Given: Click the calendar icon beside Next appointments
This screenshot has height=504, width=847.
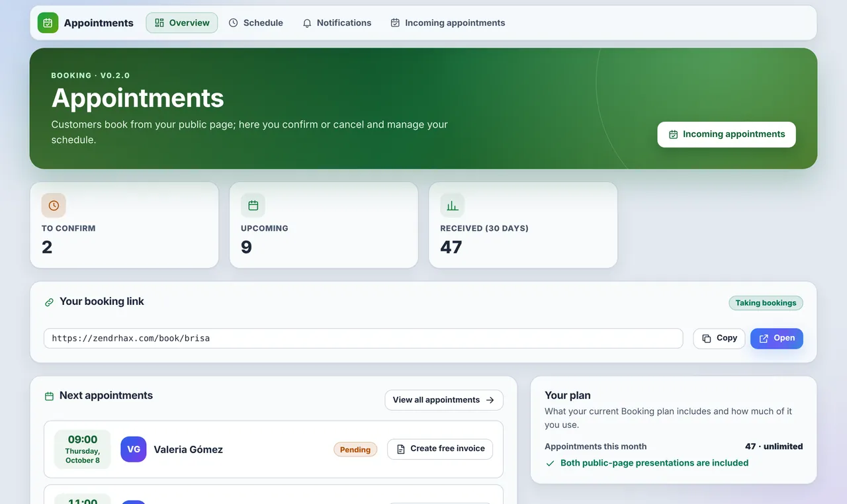Looking at the screenshot, I should [49, 396].
